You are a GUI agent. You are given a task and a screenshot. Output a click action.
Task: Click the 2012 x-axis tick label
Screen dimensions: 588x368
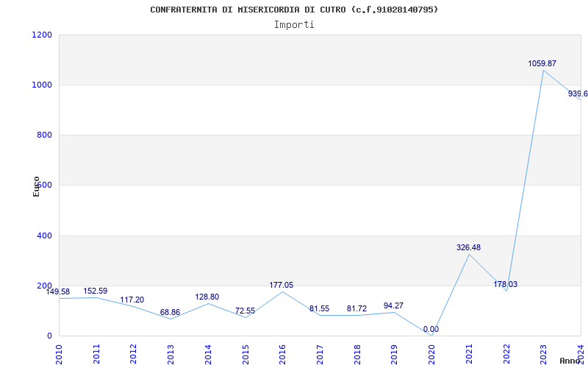tap(134, 355)
